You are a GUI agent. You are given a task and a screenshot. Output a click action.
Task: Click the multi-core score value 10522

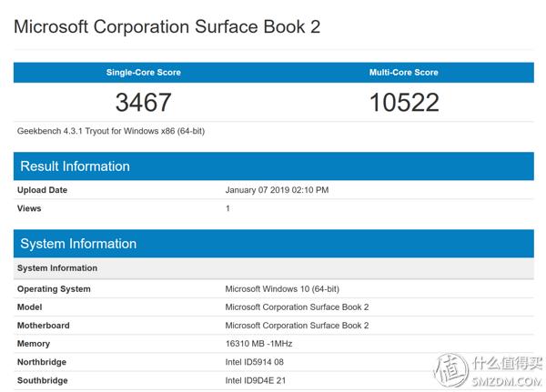(404, 103)
